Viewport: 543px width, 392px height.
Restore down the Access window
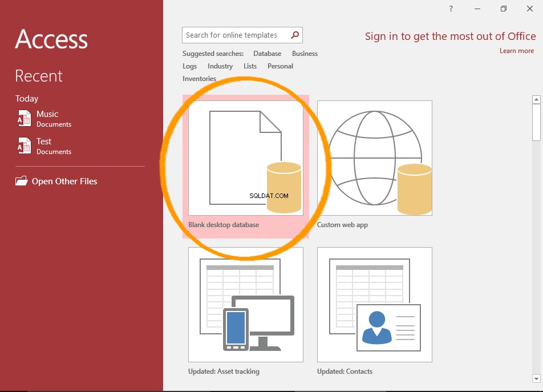coord(504,9)
